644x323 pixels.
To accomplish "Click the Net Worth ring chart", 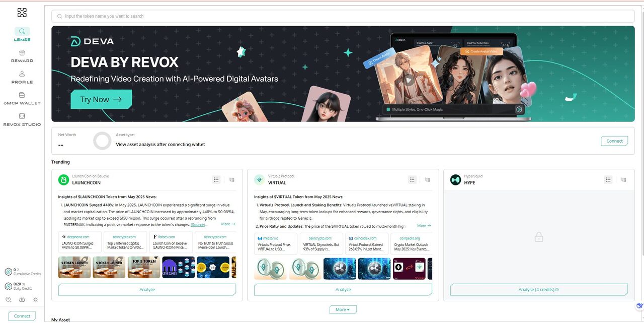I will click(102, 141).
